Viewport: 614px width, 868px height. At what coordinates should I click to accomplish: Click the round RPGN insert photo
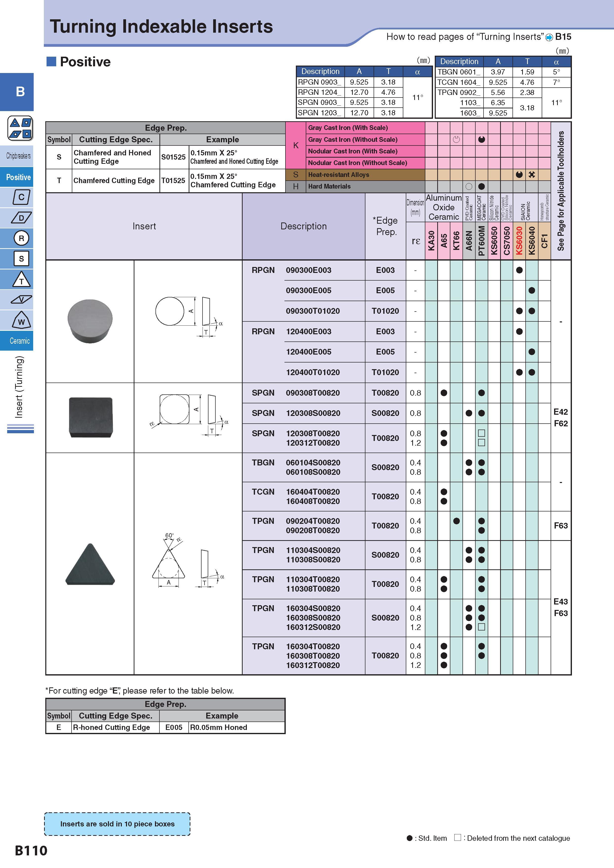[x=90, y=321]
